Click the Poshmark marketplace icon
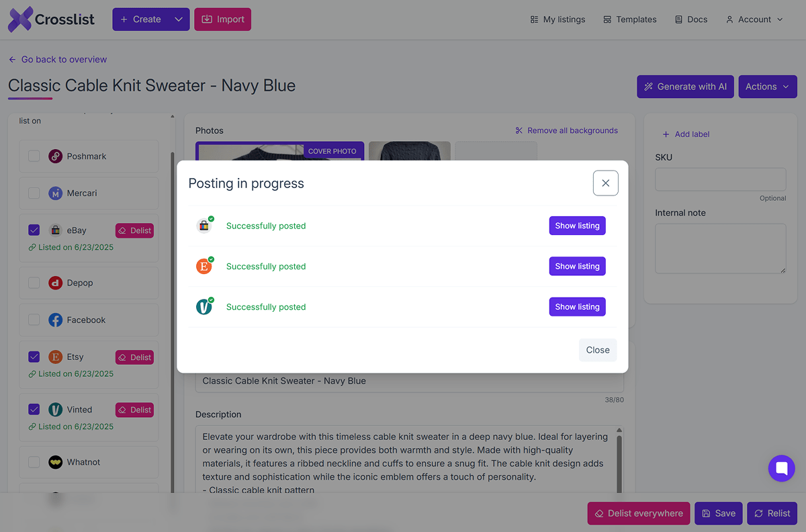 [56, 157]
